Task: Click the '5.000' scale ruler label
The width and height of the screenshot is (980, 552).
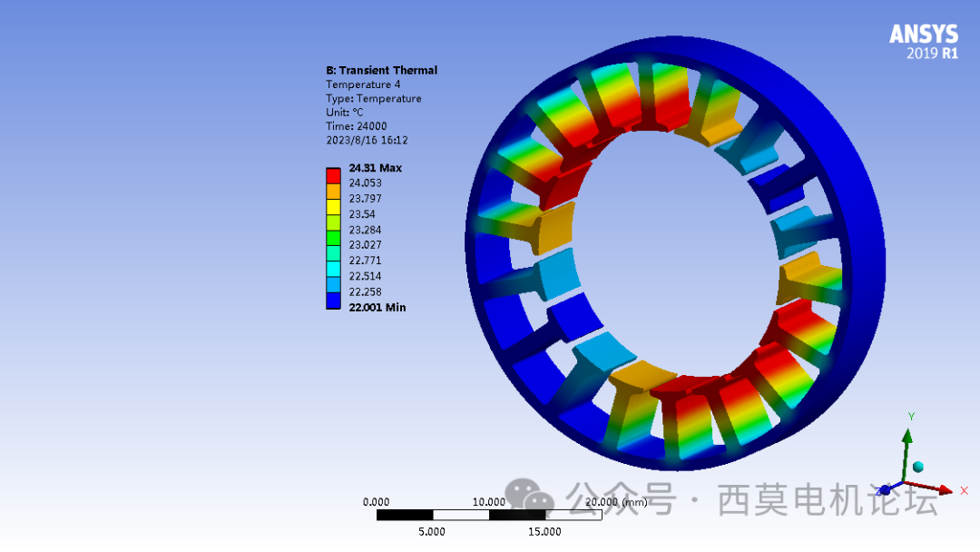Action: click(x=432, y=532)
